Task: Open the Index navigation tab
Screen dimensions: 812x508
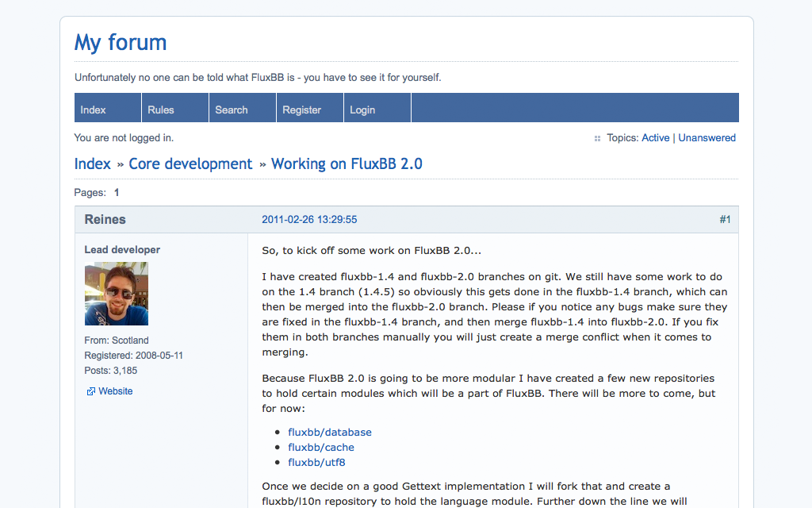Action: [x=93, y=110]
